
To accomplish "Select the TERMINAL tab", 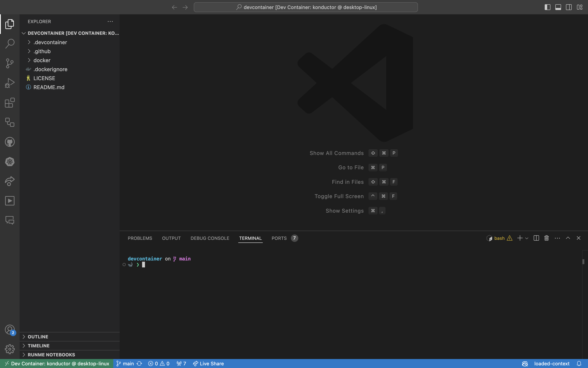I will point(250,238).
